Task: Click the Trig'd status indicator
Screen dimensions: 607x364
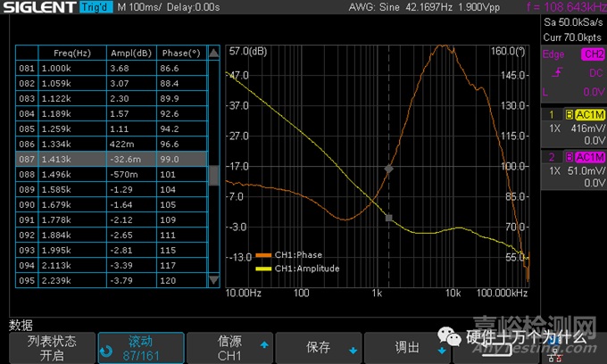Action: point(93,8)
